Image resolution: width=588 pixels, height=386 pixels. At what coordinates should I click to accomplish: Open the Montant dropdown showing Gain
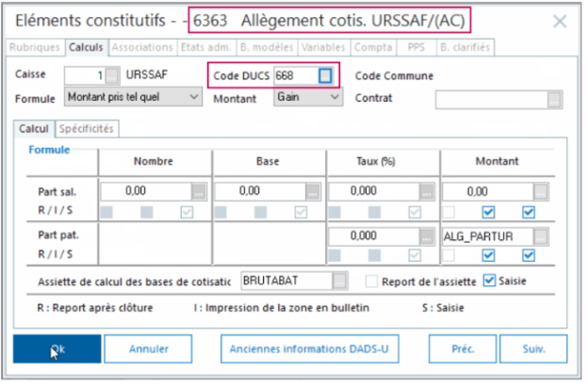pos(308,97)
